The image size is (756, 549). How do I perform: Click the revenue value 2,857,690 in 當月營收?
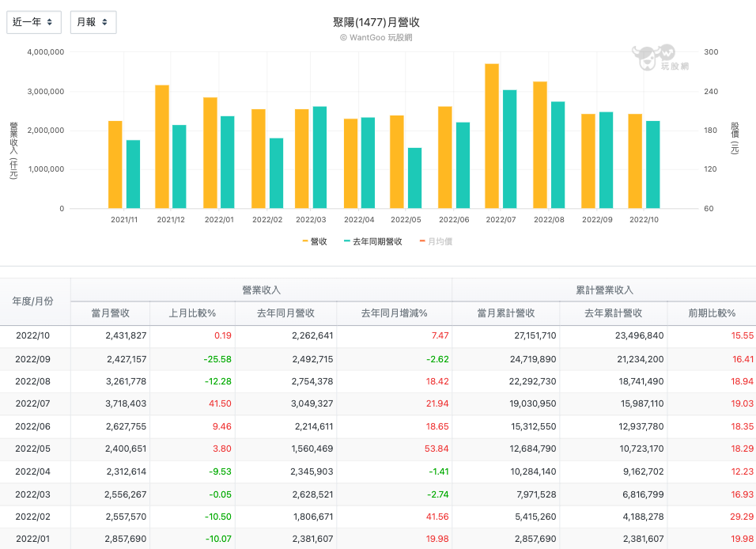coord(126,539)
